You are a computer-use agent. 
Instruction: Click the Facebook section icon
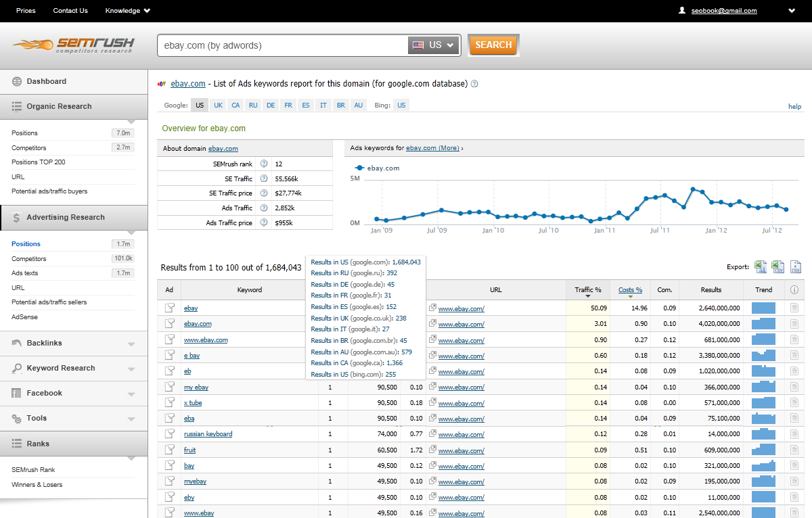click(x=17, y=393)
